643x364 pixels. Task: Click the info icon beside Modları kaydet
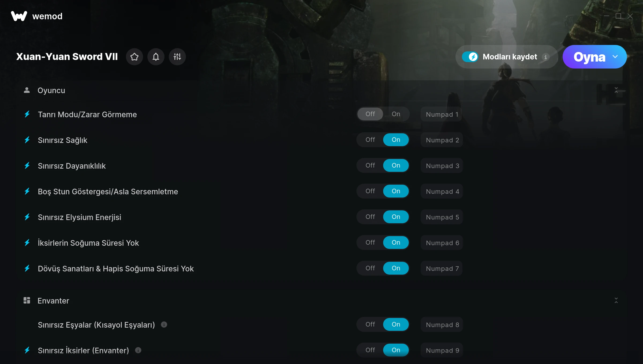545,57
